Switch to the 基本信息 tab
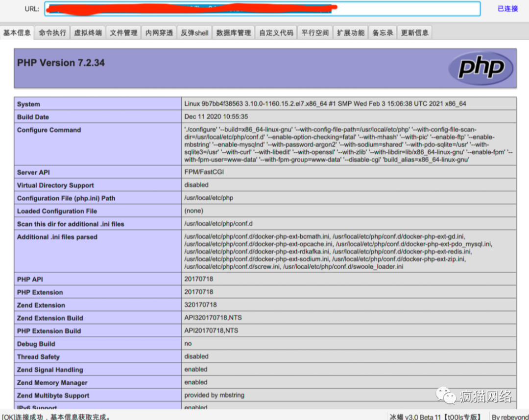Image resolution: width=529 pixels, height=420 pixels. click(x=17, y=33)
